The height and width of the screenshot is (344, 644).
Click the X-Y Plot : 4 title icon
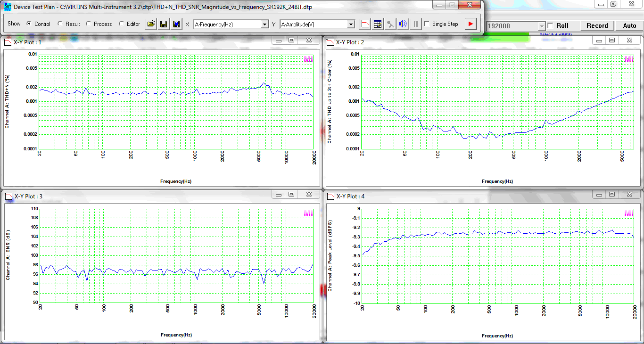[330, 196]
